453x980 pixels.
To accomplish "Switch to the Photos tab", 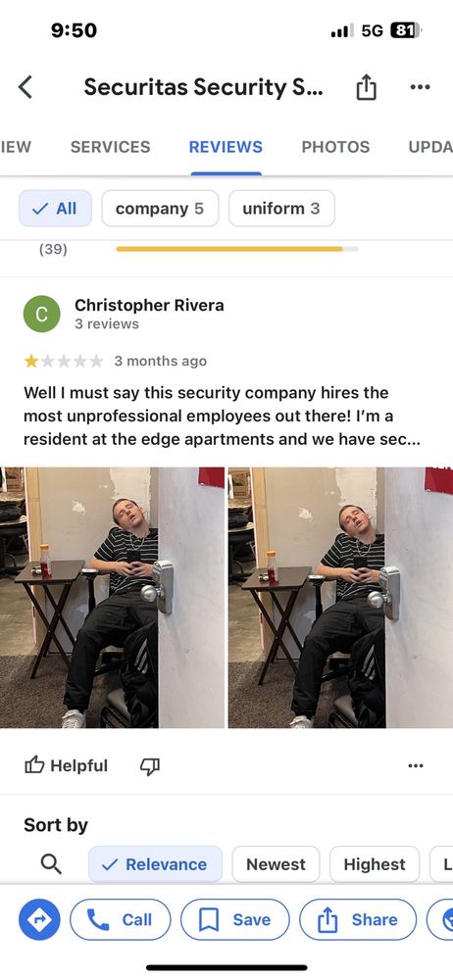I will [x=335, y=147].
